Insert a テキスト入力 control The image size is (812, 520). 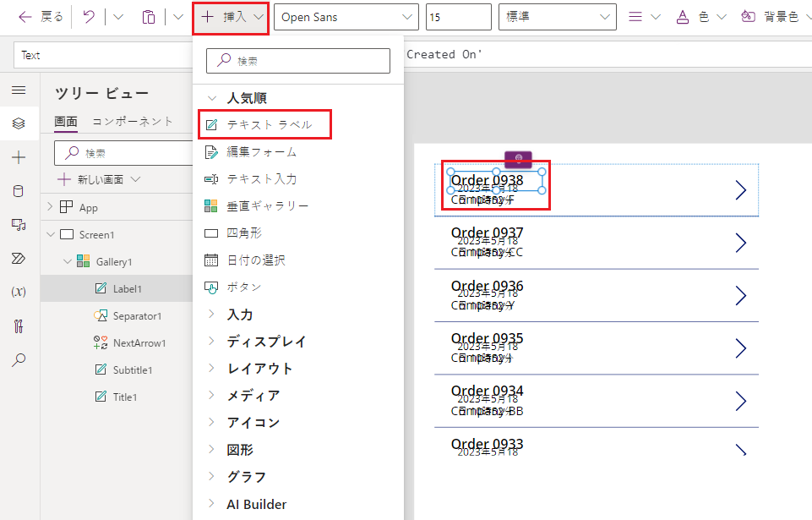251,179
